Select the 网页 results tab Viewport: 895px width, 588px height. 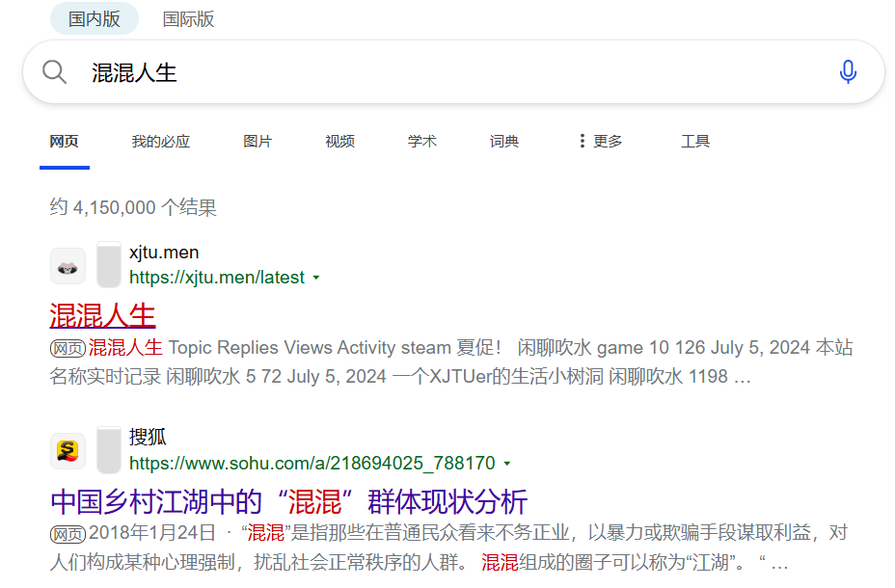tap(64, 141)
